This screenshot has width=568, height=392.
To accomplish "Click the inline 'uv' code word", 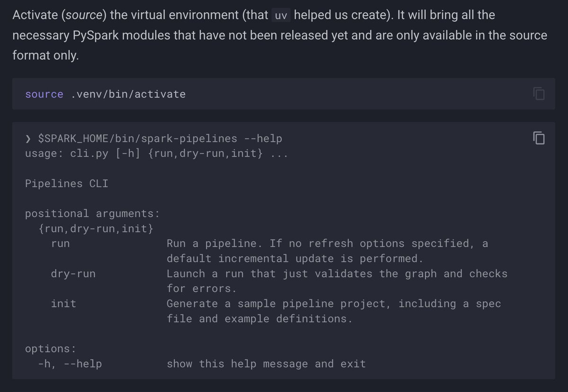I will 281,15.
